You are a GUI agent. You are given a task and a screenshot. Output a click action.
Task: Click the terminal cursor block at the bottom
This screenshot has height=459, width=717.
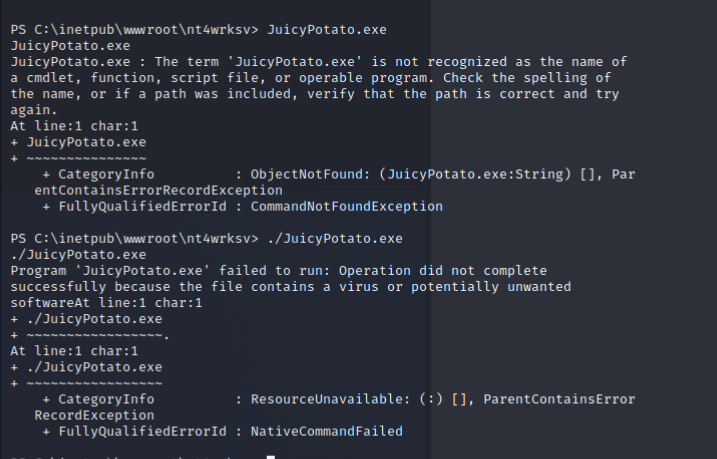point(270,457)
